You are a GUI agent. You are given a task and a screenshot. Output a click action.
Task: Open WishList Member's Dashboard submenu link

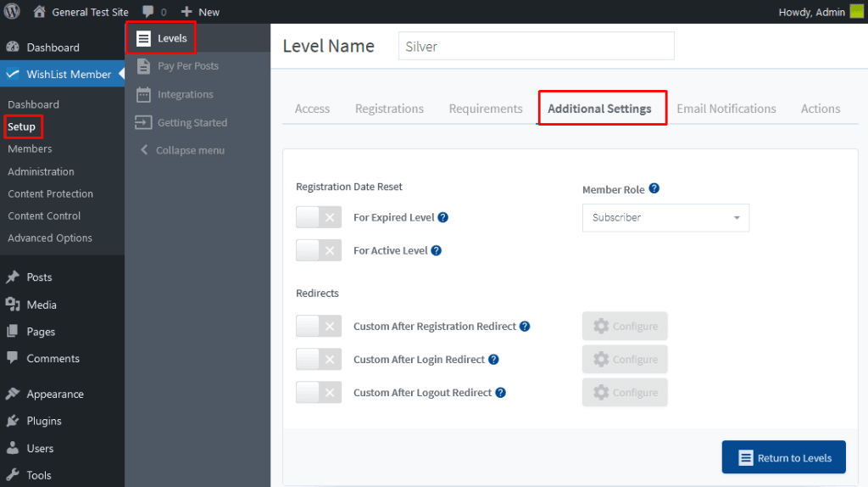(33, 104)
